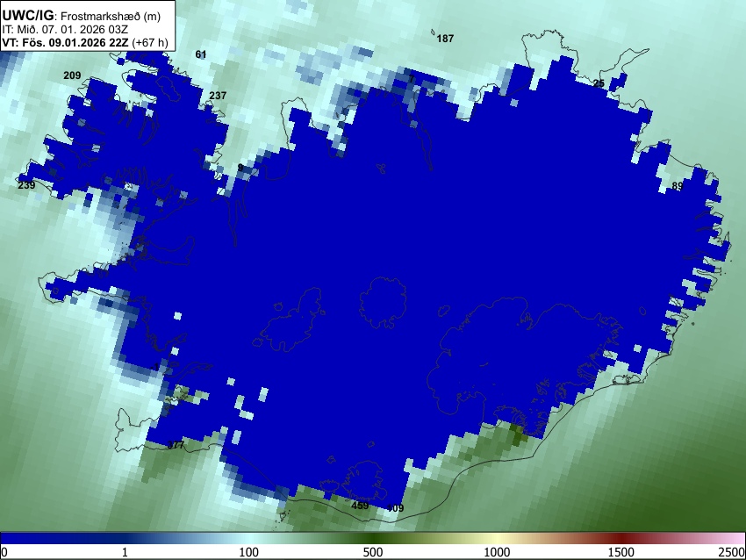Image resolution: width=746 pixels, height=560 pixels.
Task: Click the map value 377
Action: [x=176, y=445]
